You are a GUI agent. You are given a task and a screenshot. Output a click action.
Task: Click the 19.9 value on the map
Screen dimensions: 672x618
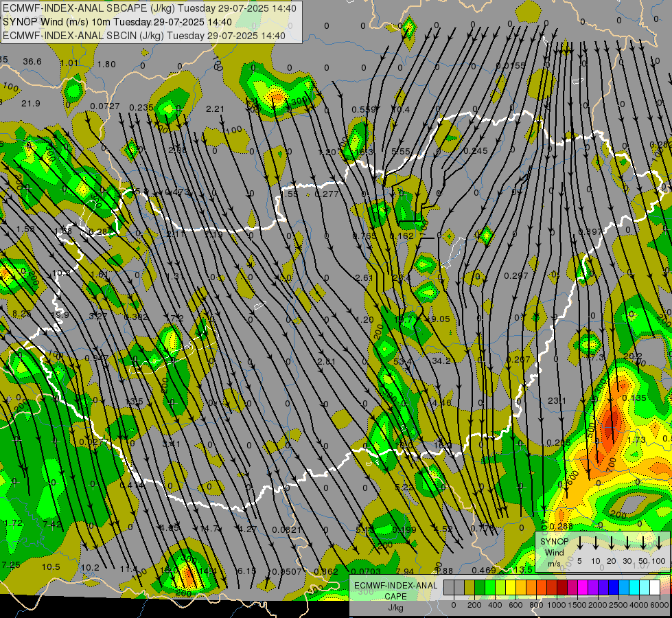[x=60, y=314]
